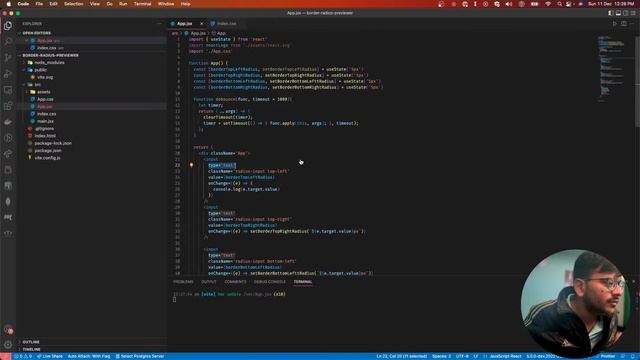Change encoding via UTF-8 status item
The height and width of the screenshot is (360, 640).
[x=462, y=356]
